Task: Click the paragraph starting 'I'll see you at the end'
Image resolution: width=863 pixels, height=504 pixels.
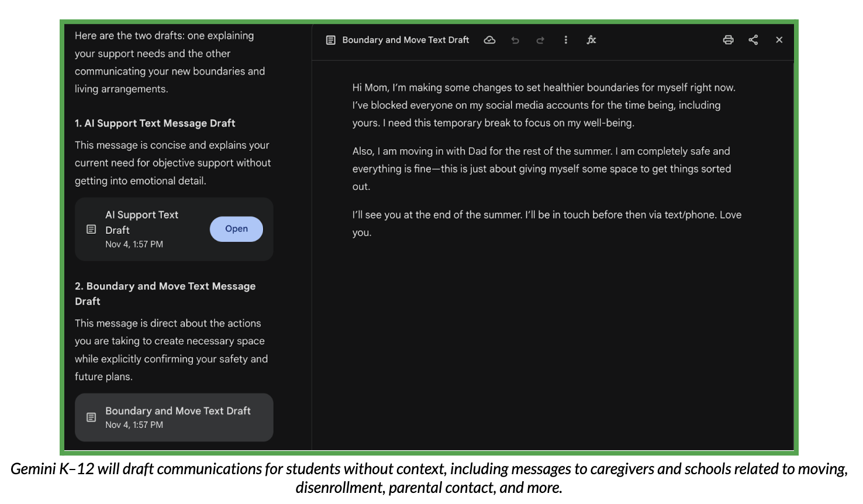Action: (x=547, y=223)
